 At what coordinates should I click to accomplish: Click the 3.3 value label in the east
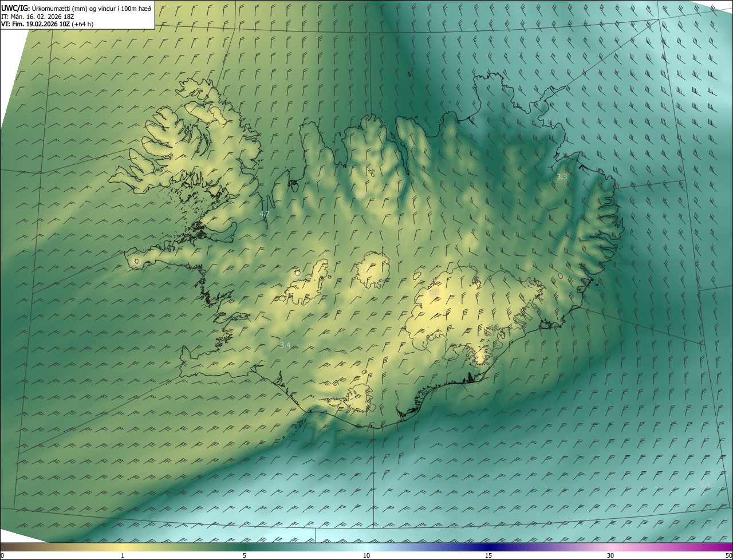click(x=562, y=177)
